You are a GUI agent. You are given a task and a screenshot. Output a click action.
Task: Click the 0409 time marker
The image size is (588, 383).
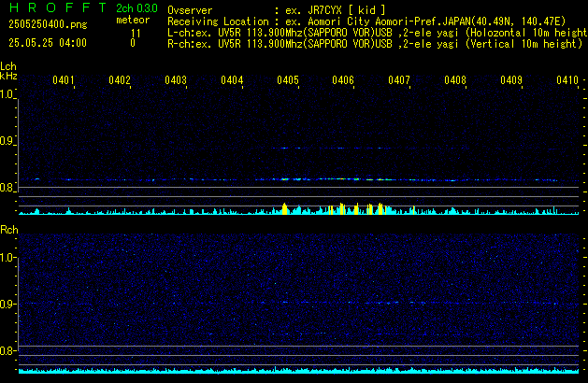(x=511, y=80)
